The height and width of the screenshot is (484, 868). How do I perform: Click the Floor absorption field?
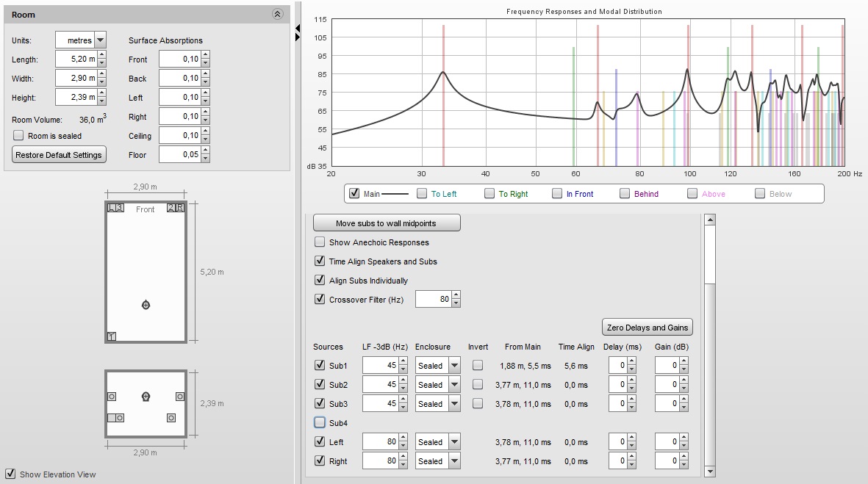click(x=180, y=154)
